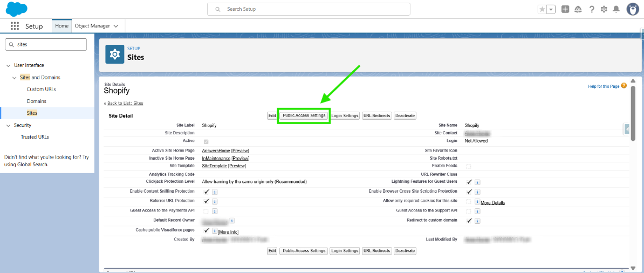Open the user avatar profile menu
The height and width of the screenshot is (273, 644).
[633, 9]
